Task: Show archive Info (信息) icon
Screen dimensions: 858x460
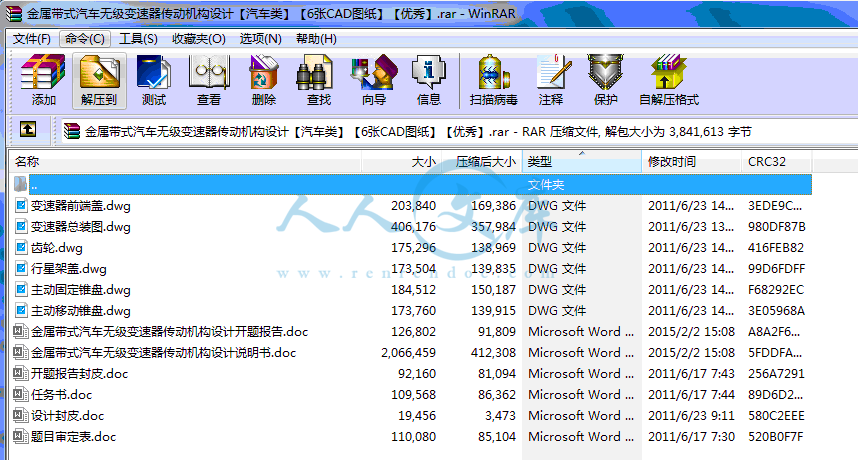Action: click(428, 80)
